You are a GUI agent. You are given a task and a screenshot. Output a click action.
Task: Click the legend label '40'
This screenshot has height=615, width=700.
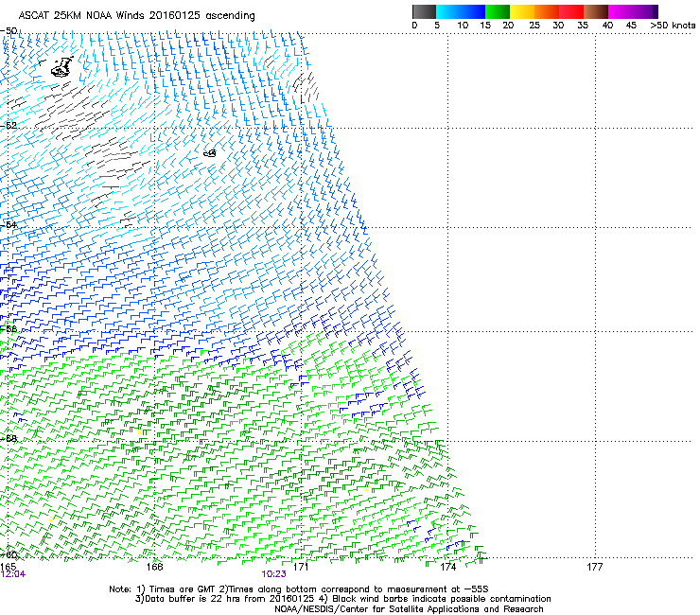pos(607,26)
